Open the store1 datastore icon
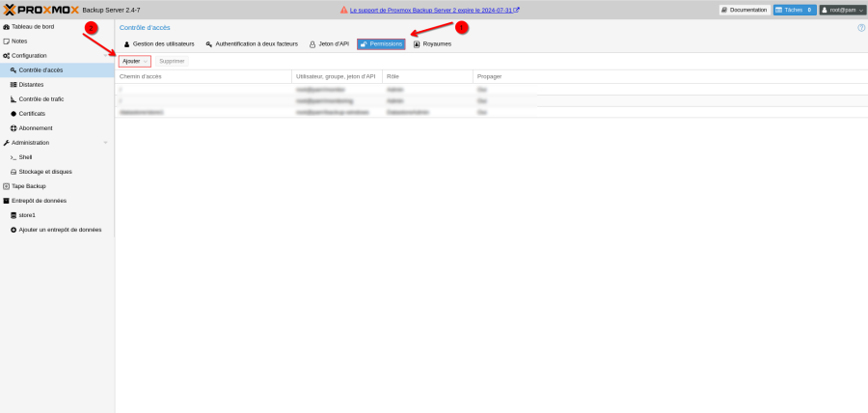 coord(14,215)
